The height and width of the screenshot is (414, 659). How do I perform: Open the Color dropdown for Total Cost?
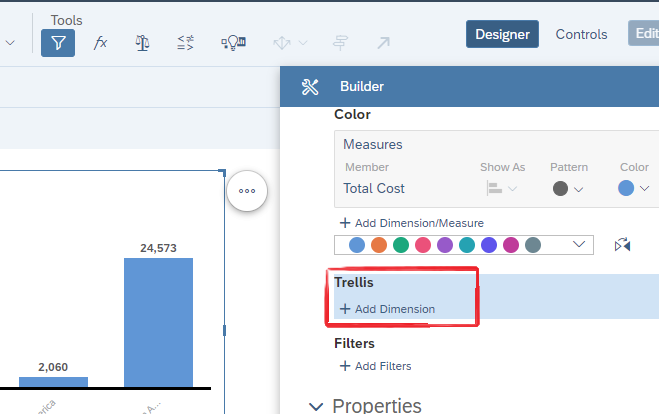pos(634,189)
